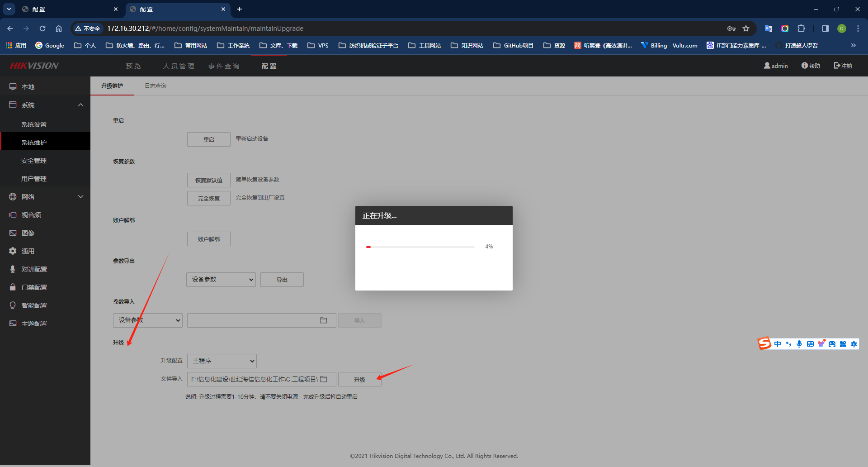Click the 重启 button

(x=209, y=139)
